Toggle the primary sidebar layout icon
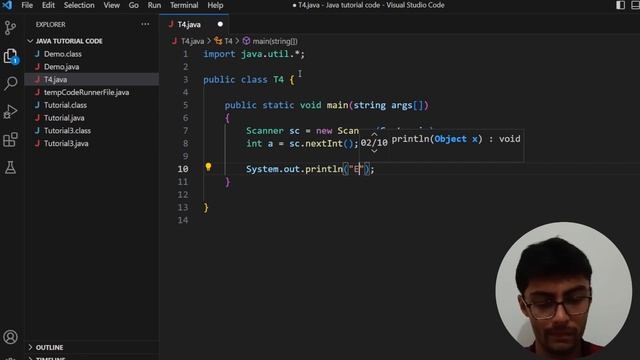This screenshot has width=640, height=360. pyautogui.click(x=620, y=5)
